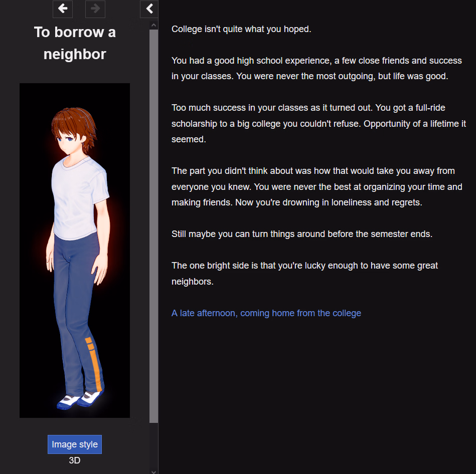Click the Image style button

pyautogui.click(x=75, y=444)
